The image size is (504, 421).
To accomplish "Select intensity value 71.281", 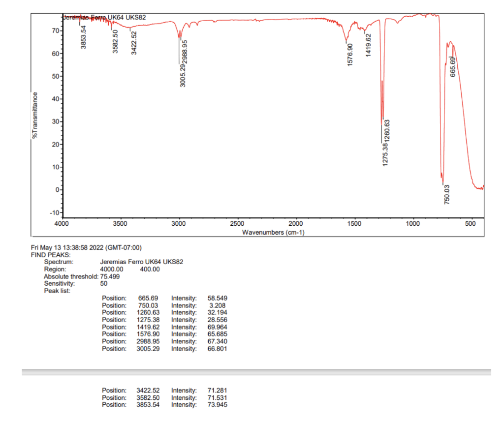I will point(217,391).
